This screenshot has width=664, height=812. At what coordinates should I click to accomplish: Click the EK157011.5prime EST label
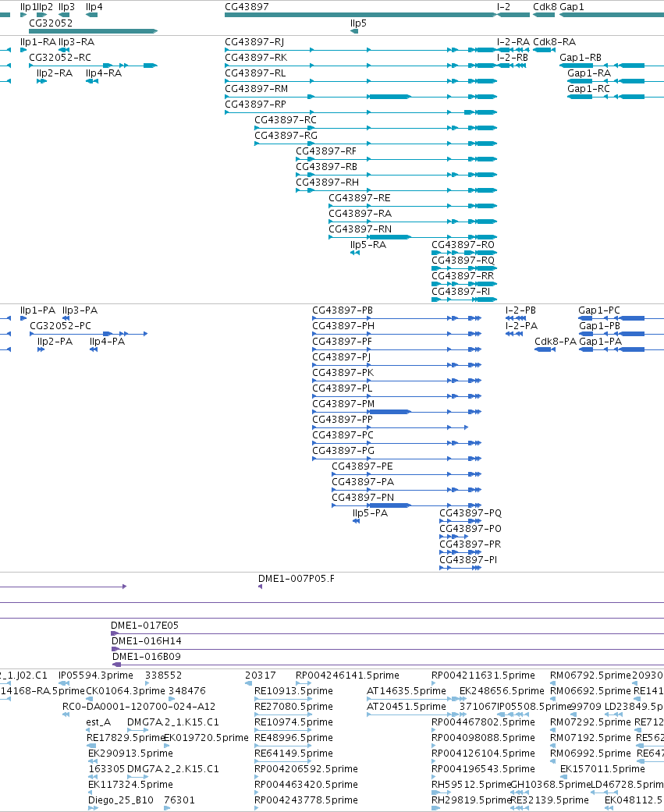[602, 769]
